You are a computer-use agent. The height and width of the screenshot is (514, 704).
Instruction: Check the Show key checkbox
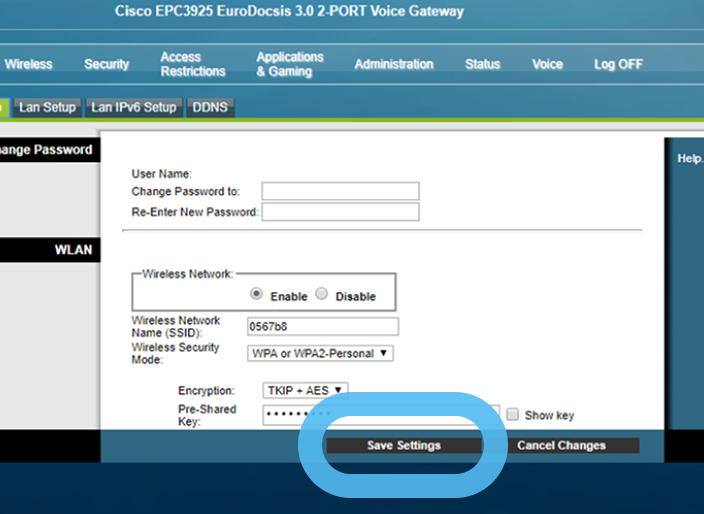[x=512, y=414]
